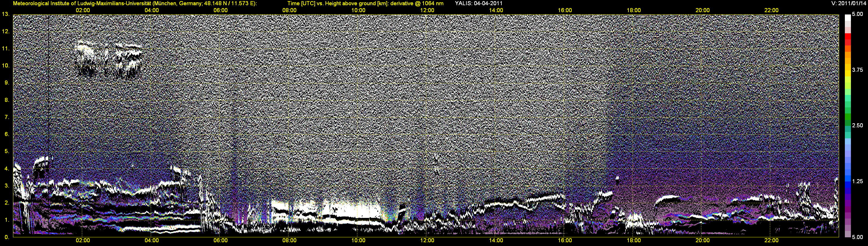This screenshot has height=246, width=868.
Task: Click the green band of the color scale
Action: coord(848,117)
